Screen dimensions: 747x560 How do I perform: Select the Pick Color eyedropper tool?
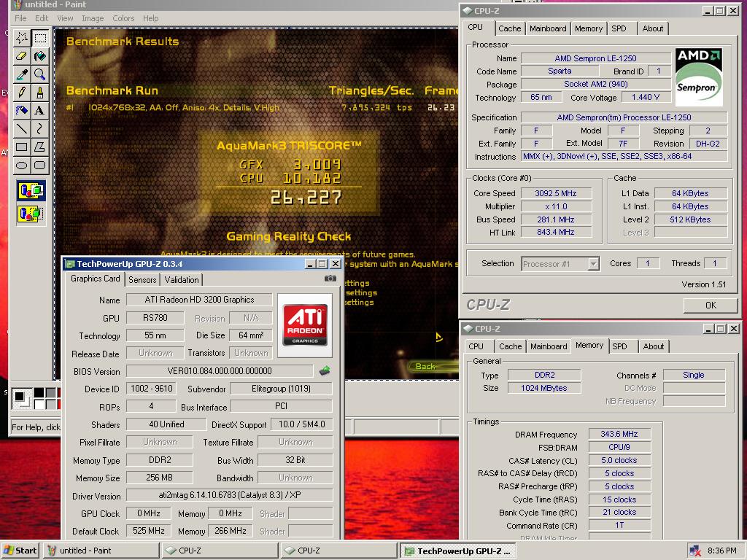tap(22, 74)
